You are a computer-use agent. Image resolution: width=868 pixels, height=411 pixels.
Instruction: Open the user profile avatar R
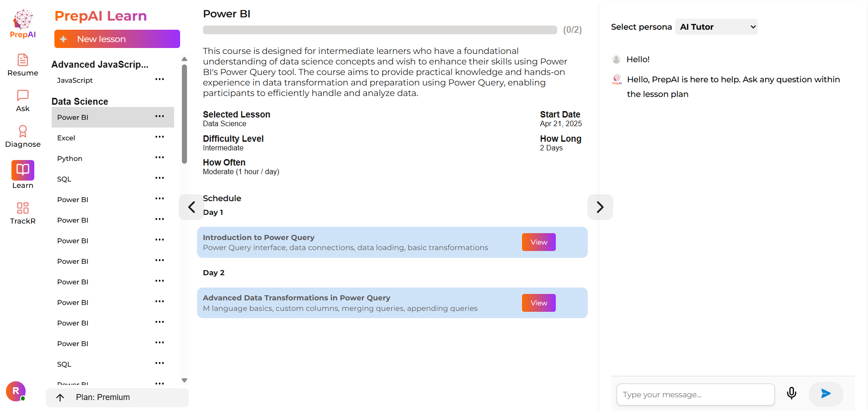click(16, 391)
